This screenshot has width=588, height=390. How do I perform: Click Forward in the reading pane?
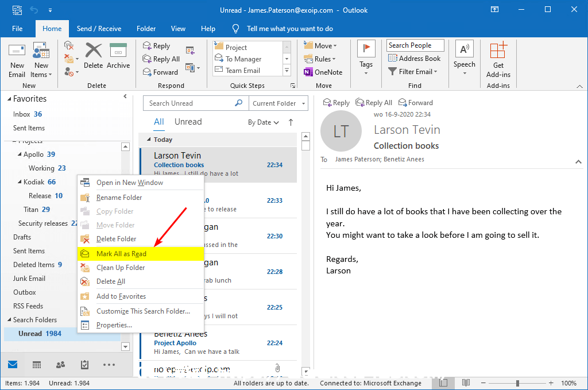[415, 103]
